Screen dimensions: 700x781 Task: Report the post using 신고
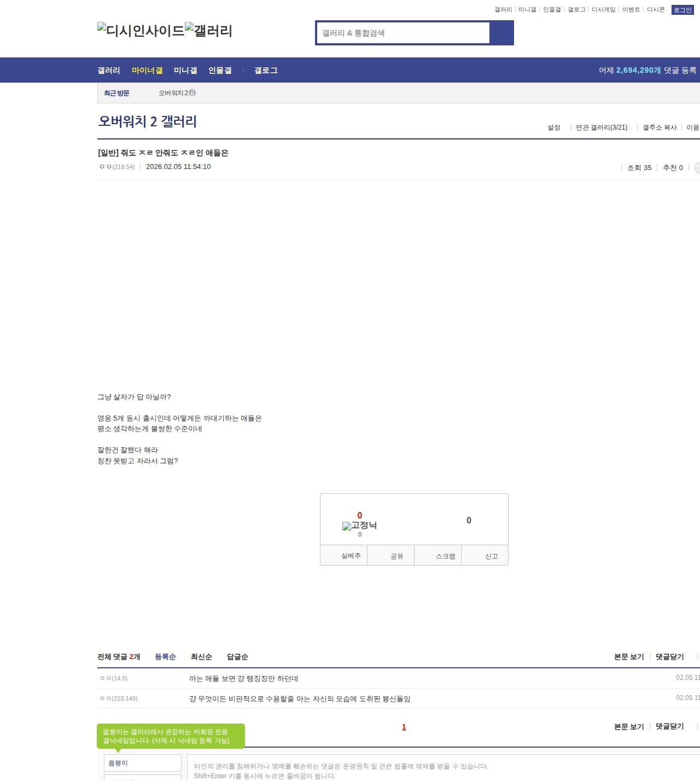point(491,556)
